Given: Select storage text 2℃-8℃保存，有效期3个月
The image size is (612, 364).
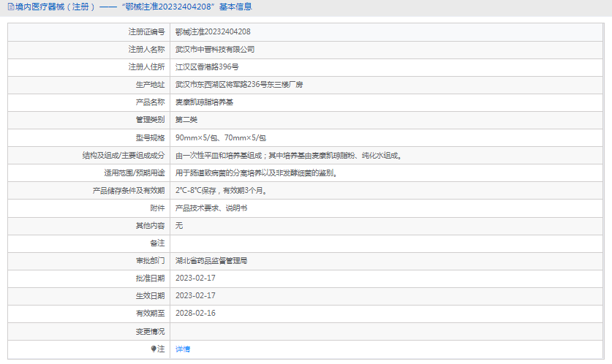Looking at the screenshot, I should pos(222,191).
